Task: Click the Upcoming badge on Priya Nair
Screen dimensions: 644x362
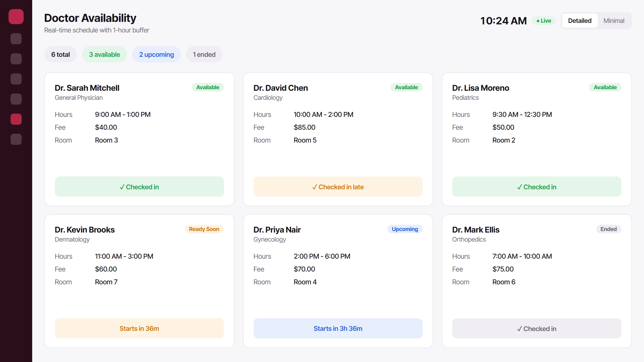Action: (405, 229)
